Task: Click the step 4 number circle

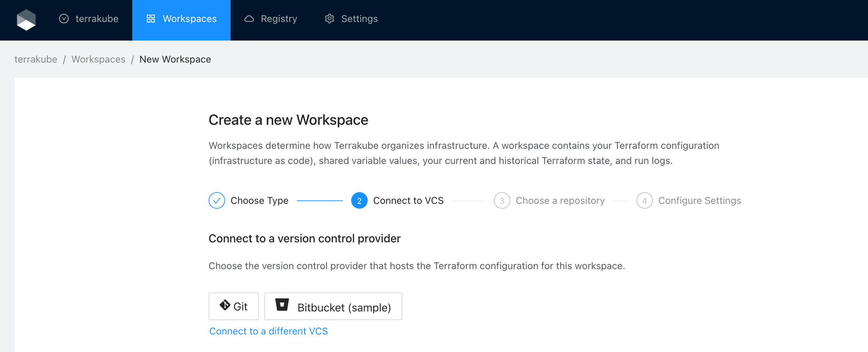Action: point(644,200)
